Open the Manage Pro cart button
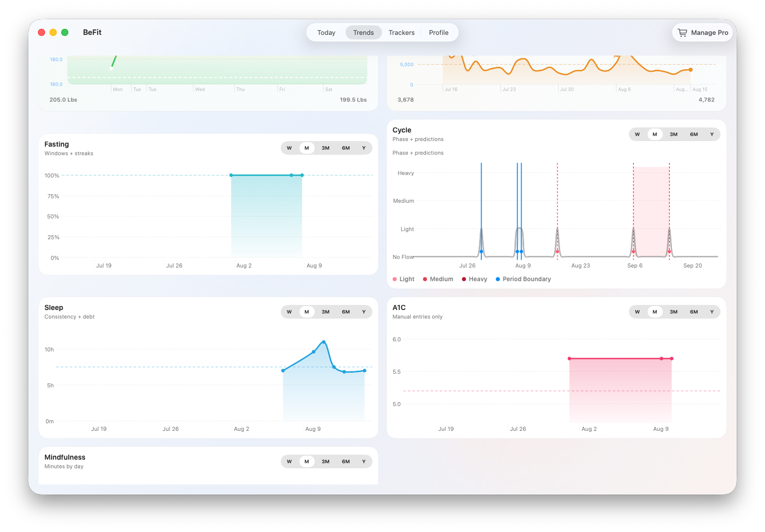 point(702,32)
